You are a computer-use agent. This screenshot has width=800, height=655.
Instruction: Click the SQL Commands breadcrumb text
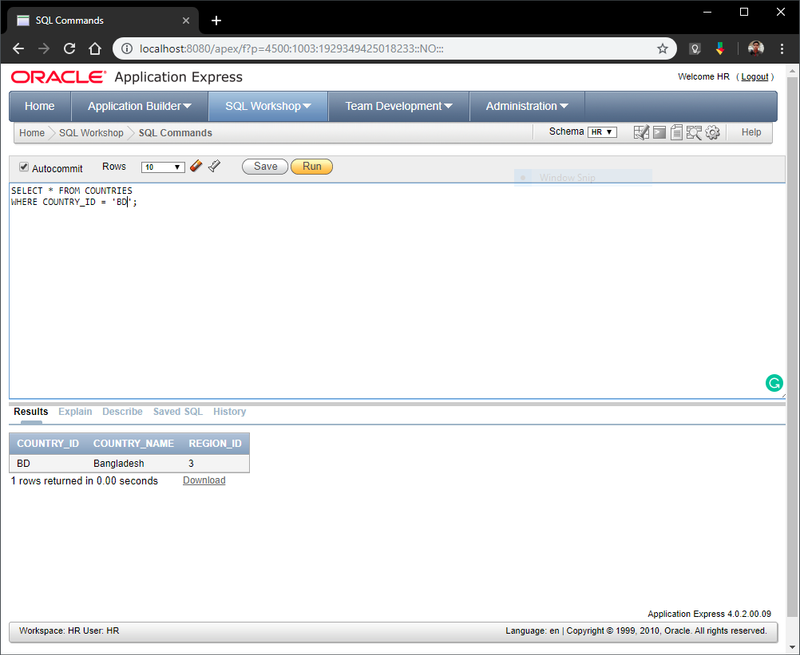(x=176, y=133)
